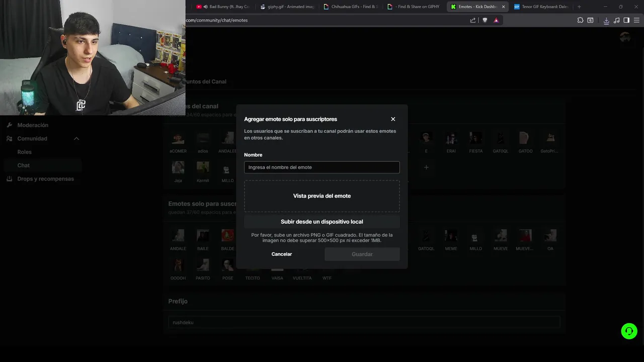Image resolution: width=644 pixels, height=362 pixels.
Task: Click the Prefijo field containing rushdeku
Action: pos(364,322)
